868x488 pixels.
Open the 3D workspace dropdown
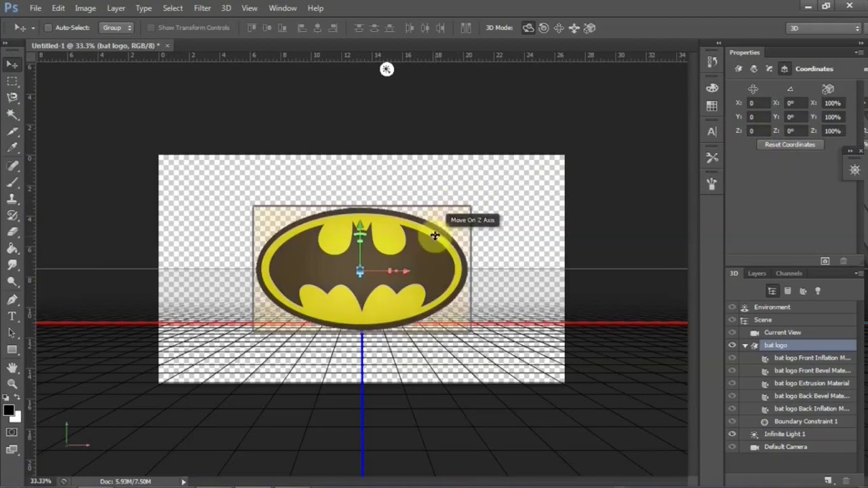coord(824,28)
